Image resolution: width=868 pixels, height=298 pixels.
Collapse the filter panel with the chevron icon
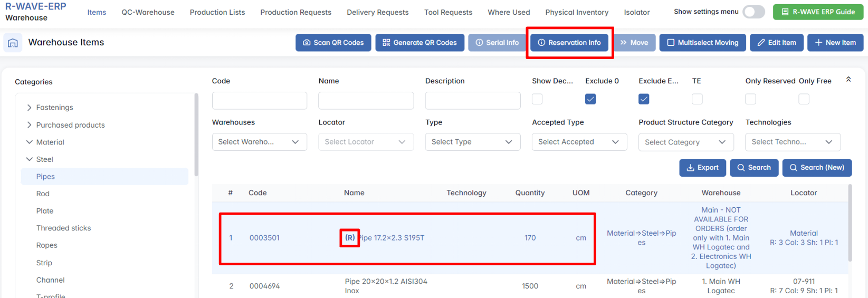point(848,79)
